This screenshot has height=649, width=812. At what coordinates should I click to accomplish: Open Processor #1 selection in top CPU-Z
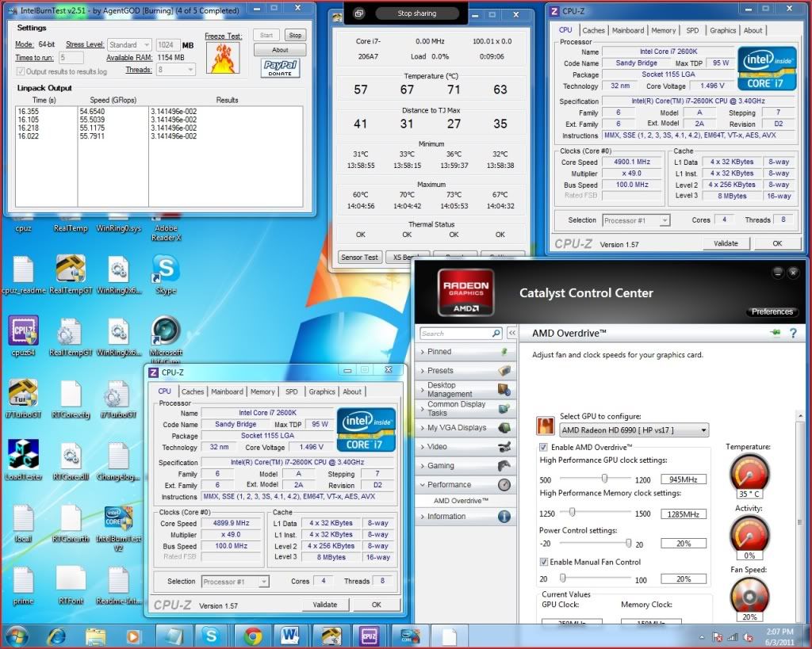[637, 220]
